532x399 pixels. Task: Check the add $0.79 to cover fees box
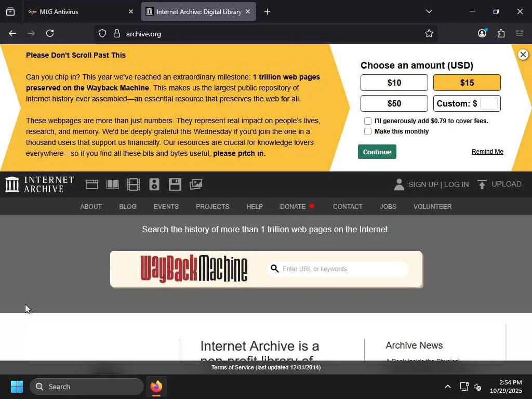click(368, 121)
